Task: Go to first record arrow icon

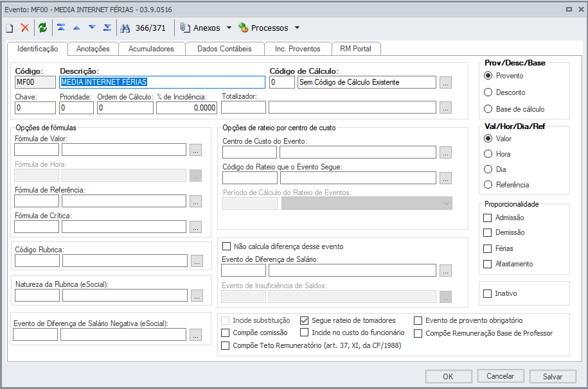Action: pos(61,28)
